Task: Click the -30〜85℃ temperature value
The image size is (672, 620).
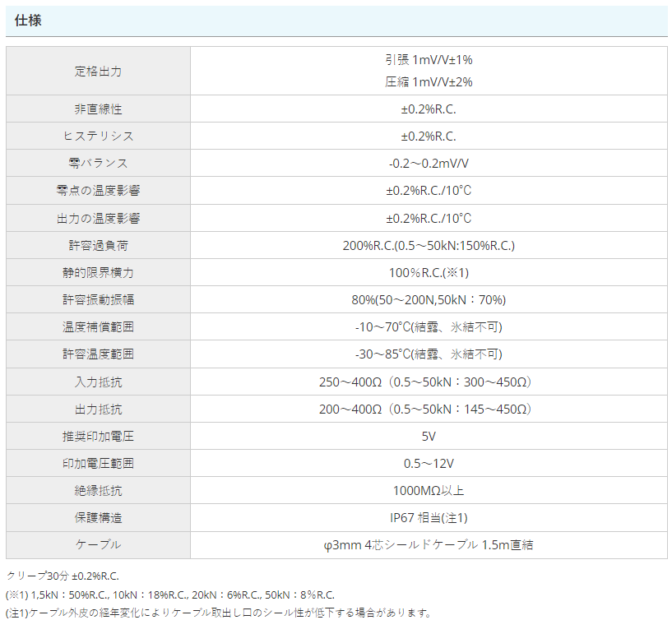Action: click(429, 354)
